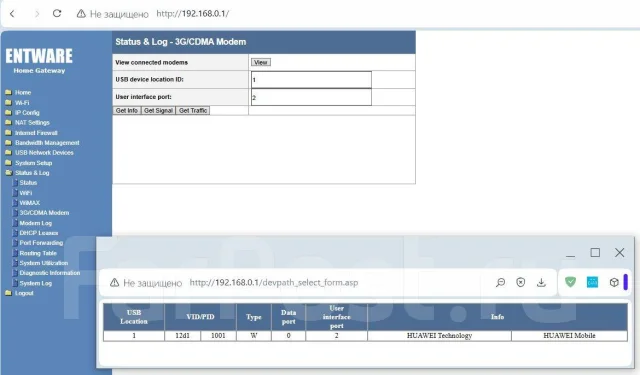Click the green shield extension icon
The width and height of the screenshot is (640, 375).
(571, 282)
